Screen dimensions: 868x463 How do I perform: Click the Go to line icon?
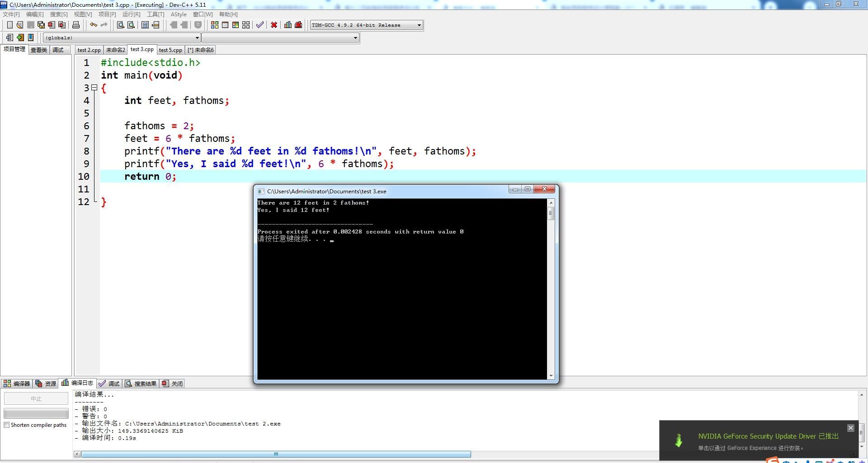click(x=156, y=25)
